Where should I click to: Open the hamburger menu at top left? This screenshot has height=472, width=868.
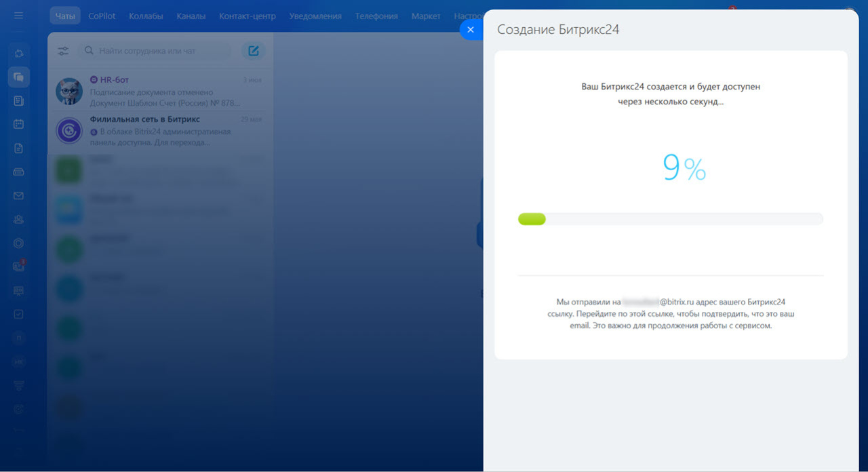click(18, 16)
